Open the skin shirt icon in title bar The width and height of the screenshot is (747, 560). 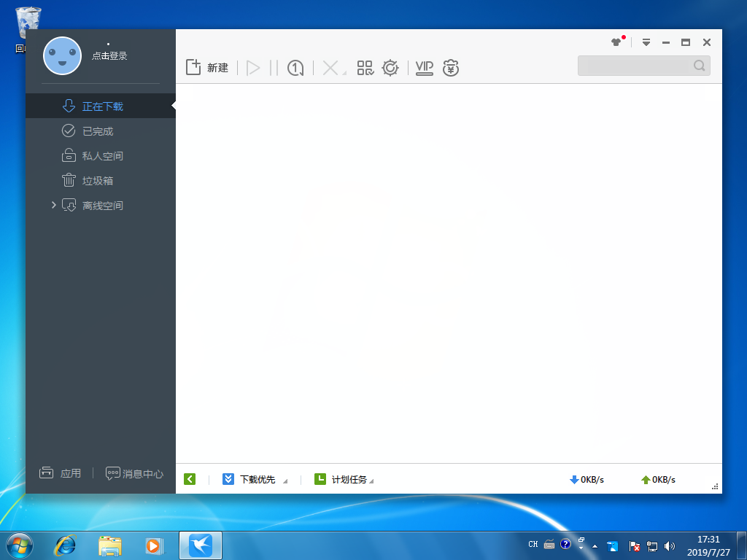616,42
